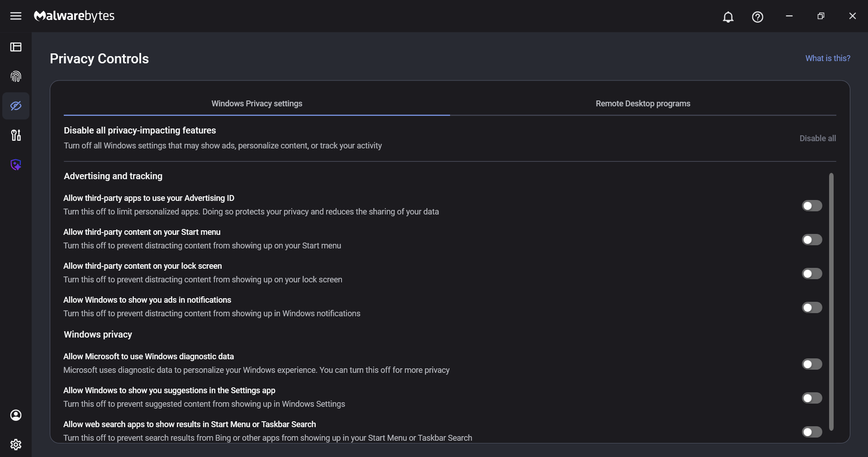Click the Advertising and tracking heading
The image size is (868, 457).
tap(113, 176)
